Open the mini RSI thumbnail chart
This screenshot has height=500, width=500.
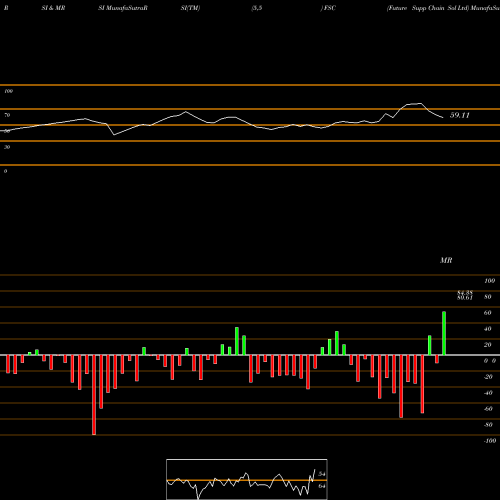click(x=247, y=479)
